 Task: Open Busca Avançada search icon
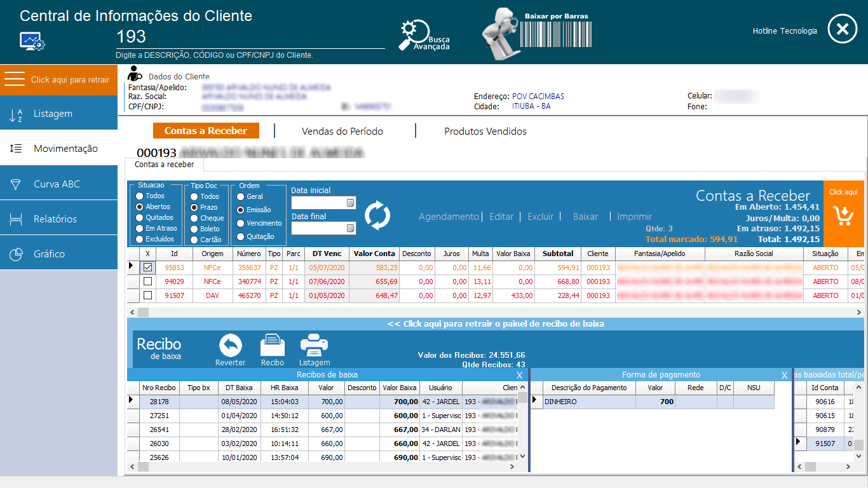coord(424,36)
